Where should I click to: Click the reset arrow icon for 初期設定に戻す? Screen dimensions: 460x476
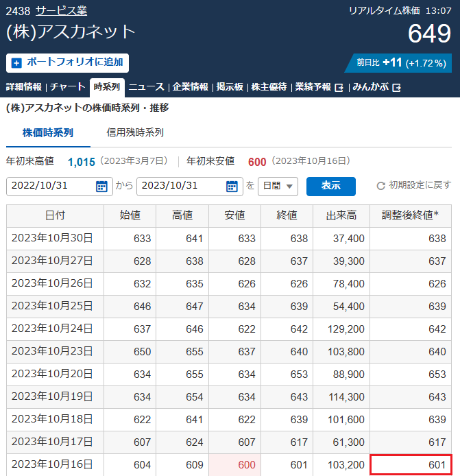pos(380,186)
